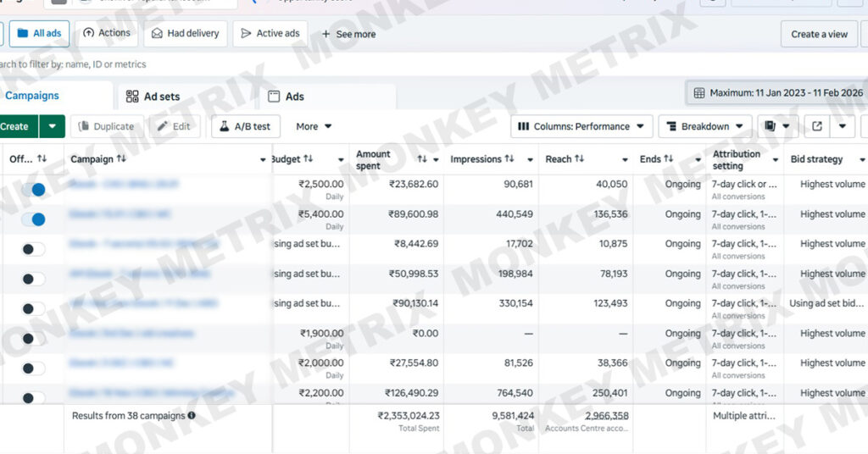Sort the Reach column with its arrows icon
868x454 pixels.
pos(579,159)
